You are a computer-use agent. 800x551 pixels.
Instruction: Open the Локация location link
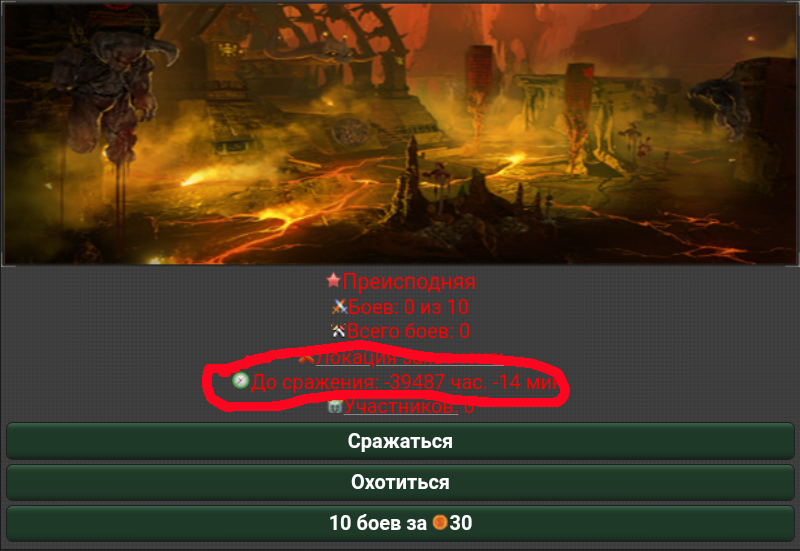tap(410, 358)
